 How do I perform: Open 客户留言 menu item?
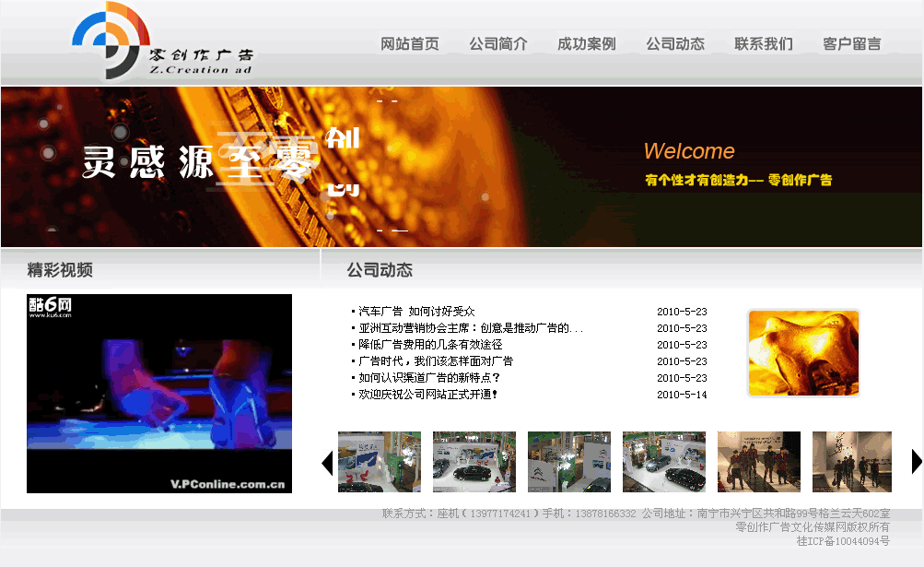point(852,43)
